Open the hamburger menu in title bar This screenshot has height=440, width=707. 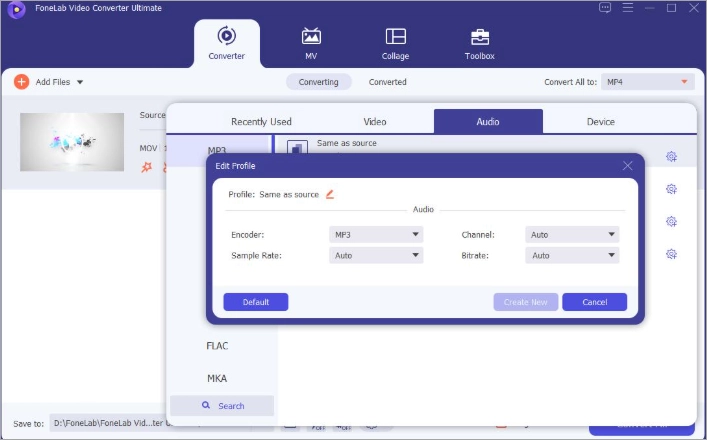coord(628,8)
